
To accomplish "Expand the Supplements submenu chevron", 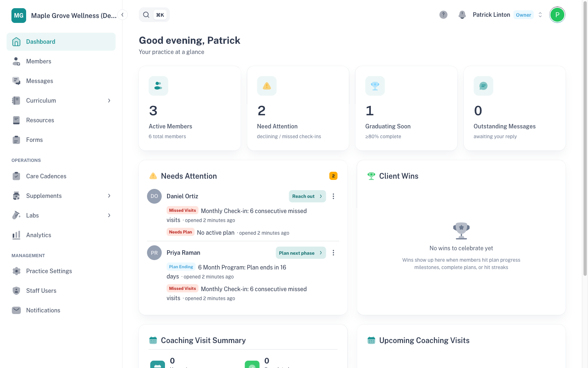I will pyautogui.click(x=109, y=196).
